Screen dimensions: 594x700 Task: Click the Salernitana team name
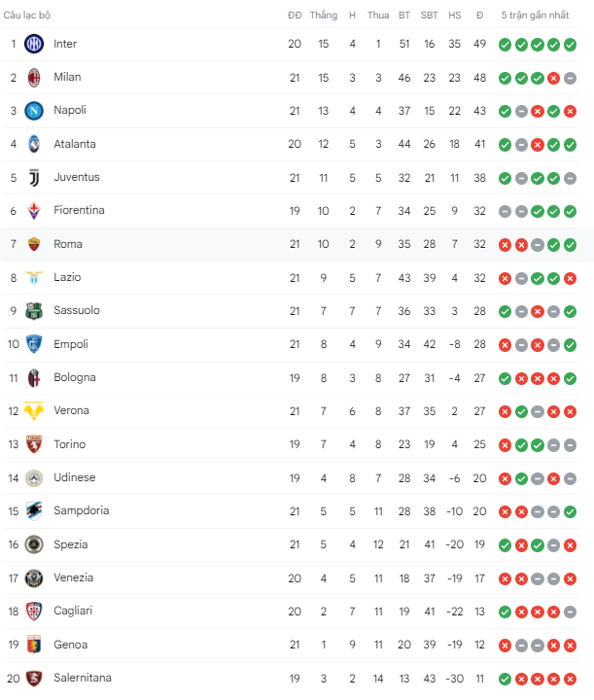click(83, 678)
